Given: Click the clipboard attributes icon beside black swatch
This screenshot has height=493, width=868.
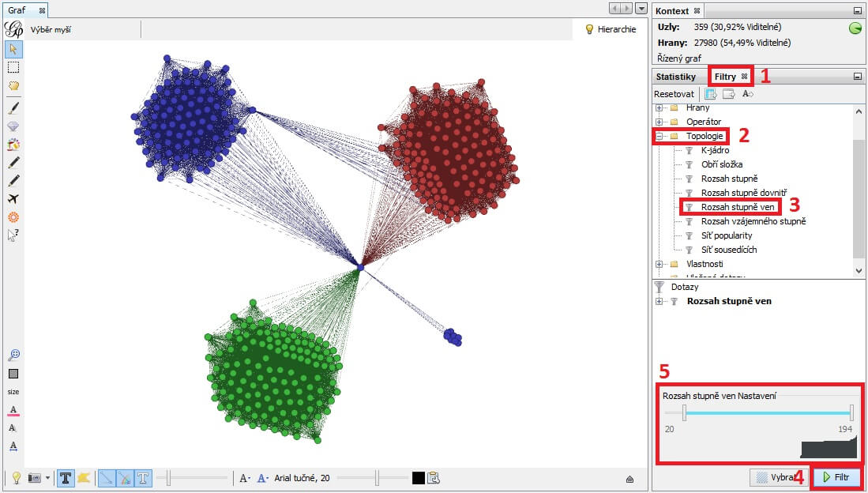Looking at the screenshot, I should (434, 477).
